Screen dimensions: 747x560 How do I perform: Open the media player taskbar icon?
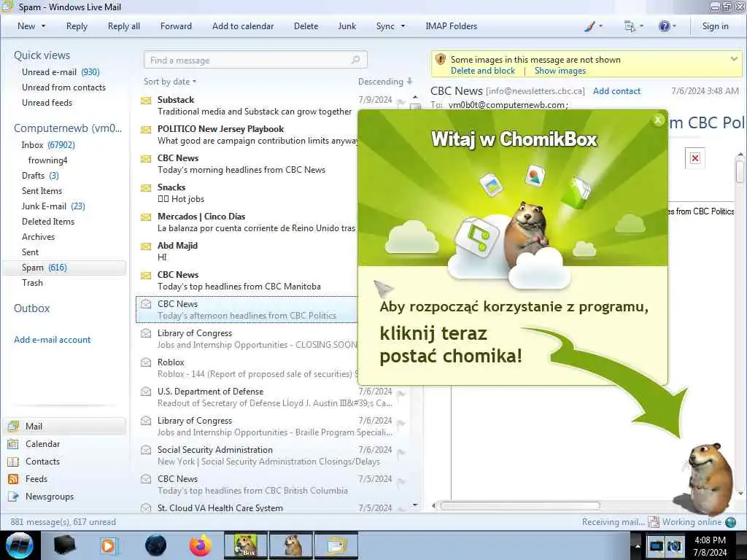[x=109, y=545]
